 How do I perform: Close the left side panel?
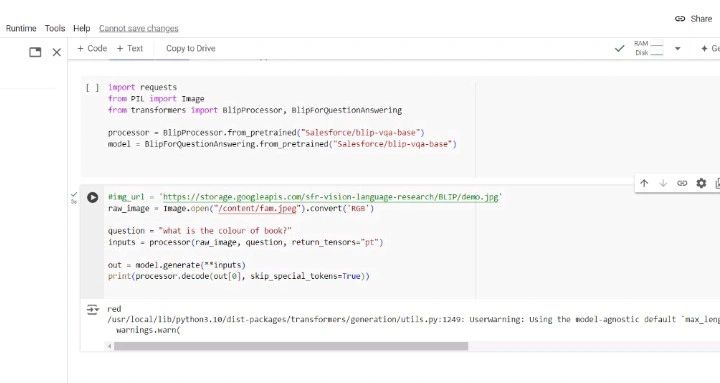pos(56,52)
